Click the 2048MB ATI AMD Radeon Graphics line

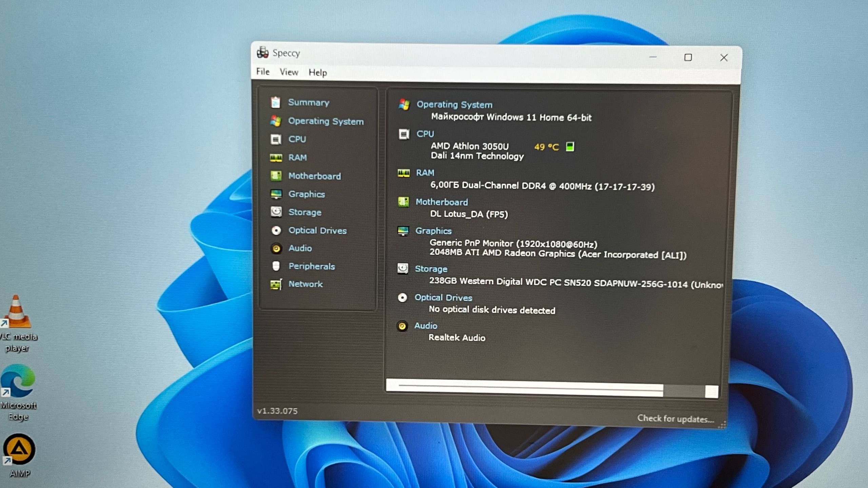(x=558, y=254)
